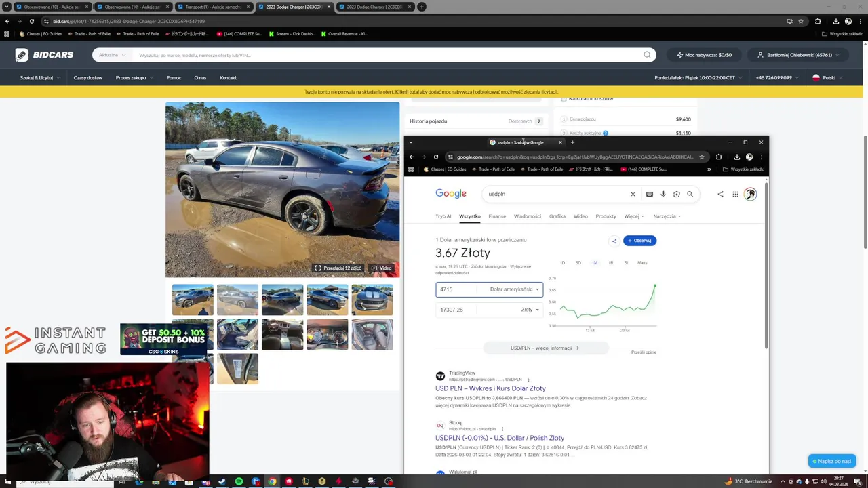Expand the Proces zakupu menu
Screen dimensions: 868x488
click(134, 77)
